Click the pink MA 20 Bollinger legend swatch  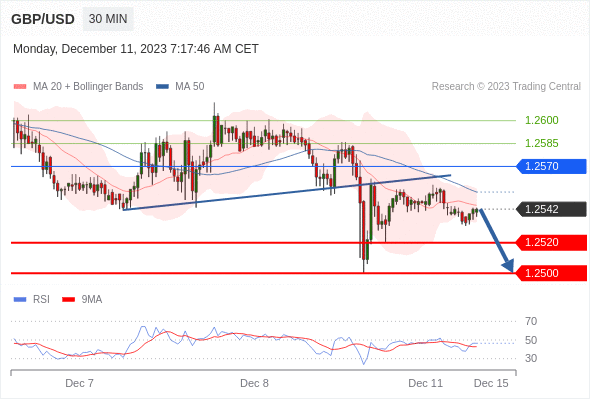(20, 87)
